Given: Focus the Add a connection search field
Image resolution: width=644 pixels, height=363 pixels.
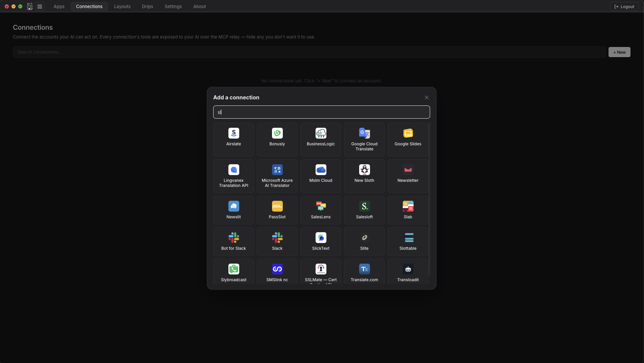Looking at the screenshot, I should tap(321, 112).
